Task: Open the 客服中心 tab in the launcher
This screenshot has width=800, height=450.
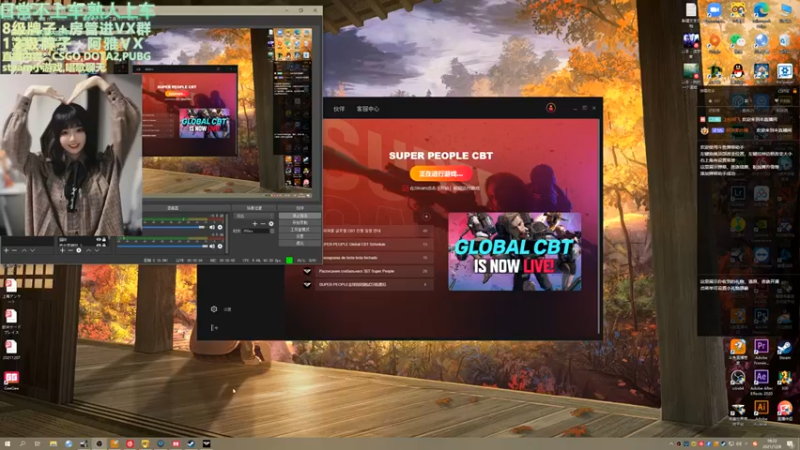Action: pyautogui.click(x=368, y=109)
